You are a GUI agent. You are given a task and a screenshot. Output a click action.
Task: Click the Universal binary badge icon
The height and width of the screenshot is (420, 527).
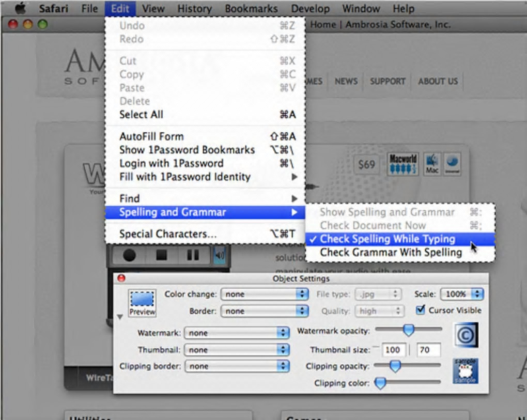coord(452,164)
